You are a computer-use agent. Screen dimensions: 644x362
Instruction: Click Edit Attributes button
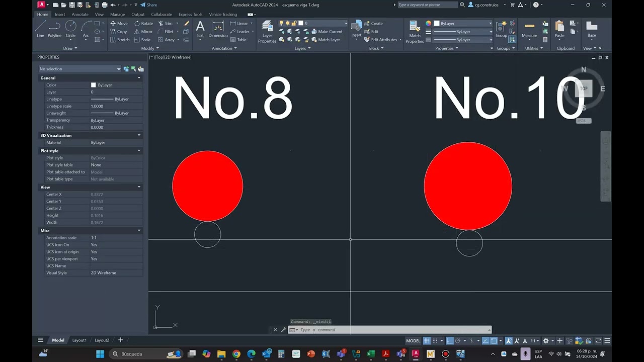click(x=381, y=40)
